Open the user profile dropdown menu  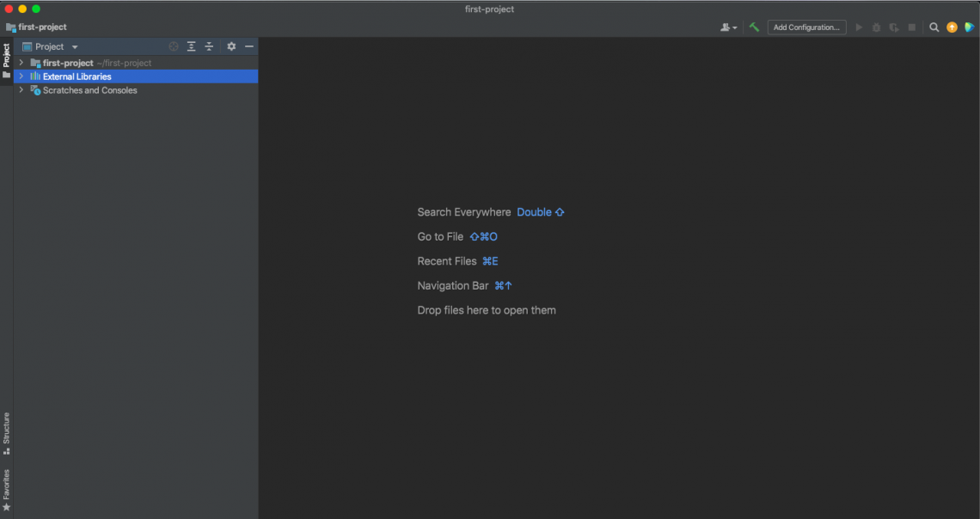(728, 27)
